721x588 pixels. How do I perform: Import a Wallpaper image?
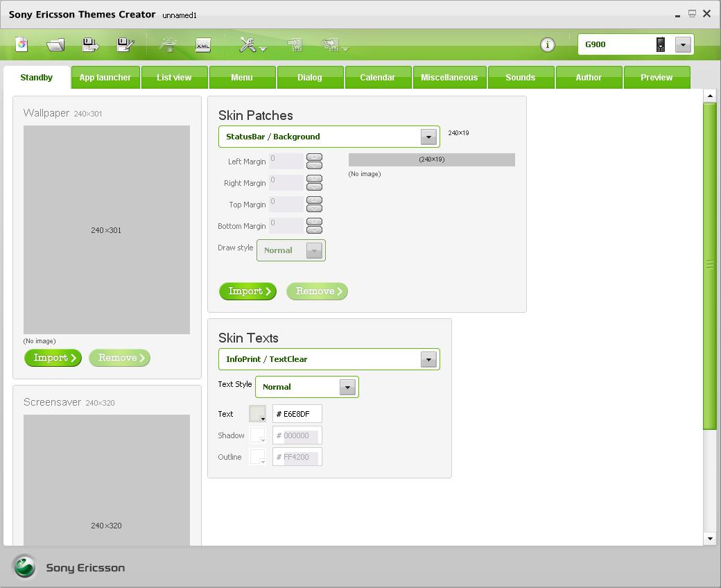pyautogui.click(x=53, y=358)
